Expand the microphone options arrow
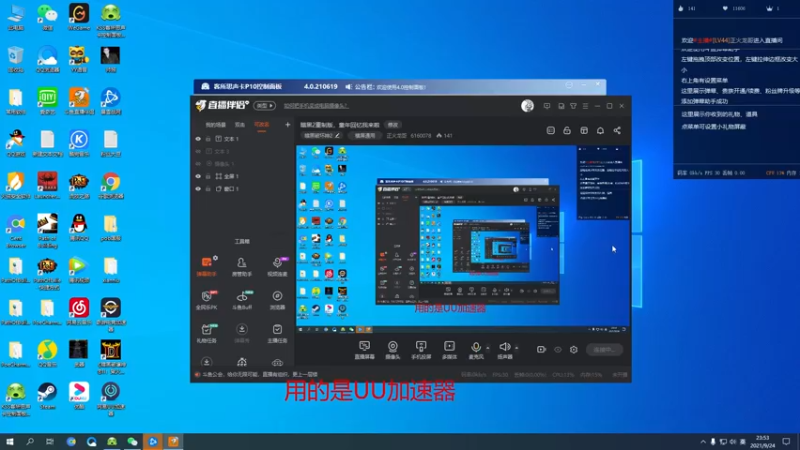Image resolution: width=800 pixels, height=450 pixels. (488, 348)
